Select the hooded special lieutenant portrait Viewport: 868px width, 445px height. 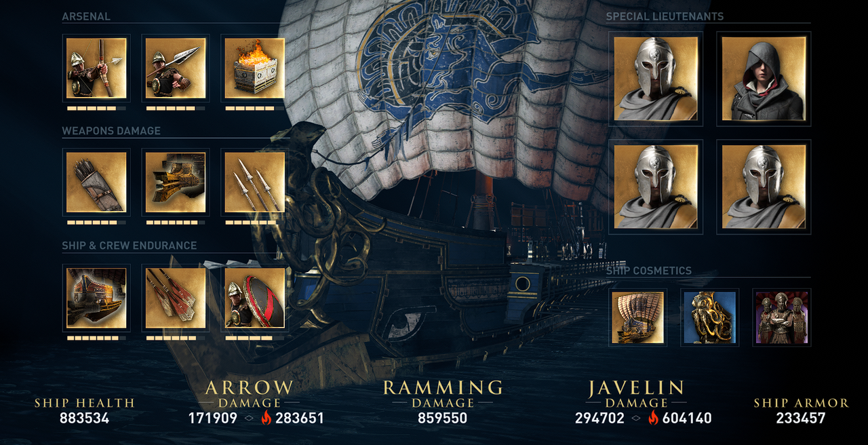coord(764,79)
